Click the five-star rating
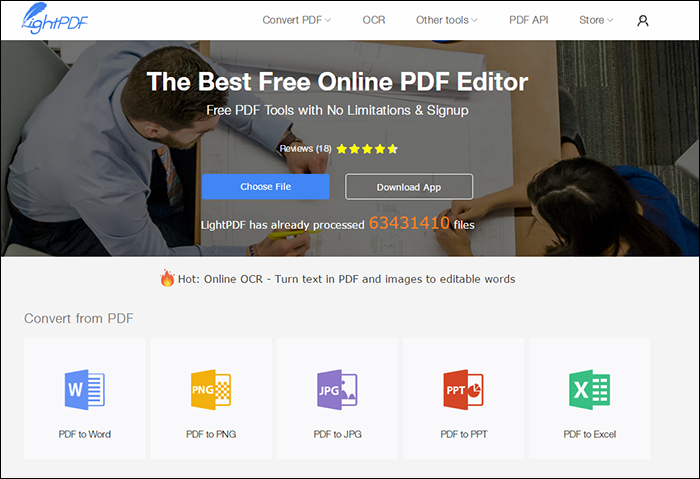This screenshot has height=479, width=700. [x=367, y=149]
